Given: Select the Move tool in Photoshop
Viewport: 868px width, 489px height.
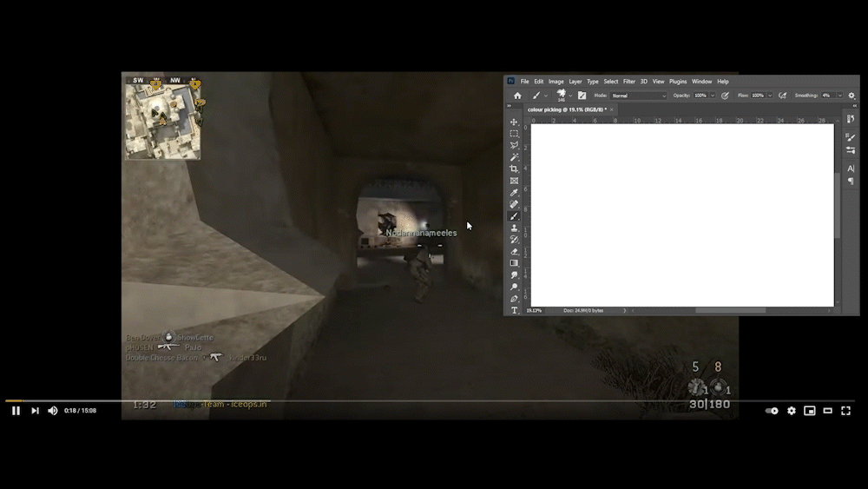Looking at the screenshot, I should pyautogui.click(x=514, y=122).
